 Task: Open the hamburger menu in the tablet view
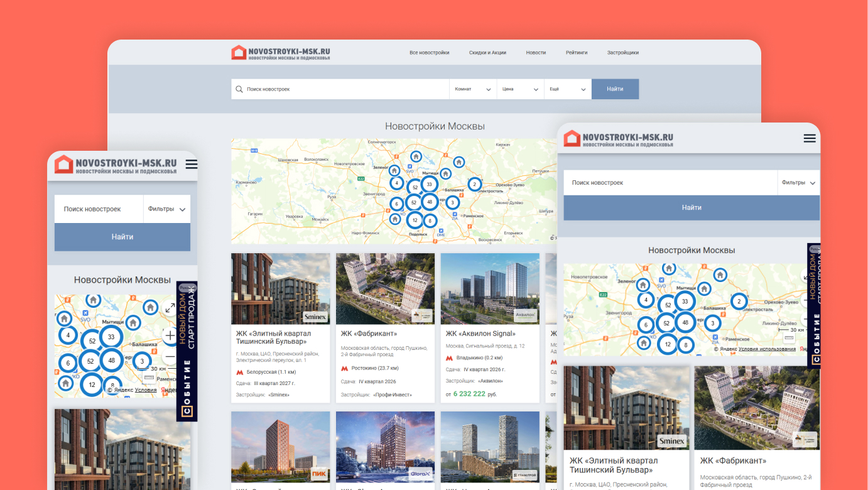point(810,138)
